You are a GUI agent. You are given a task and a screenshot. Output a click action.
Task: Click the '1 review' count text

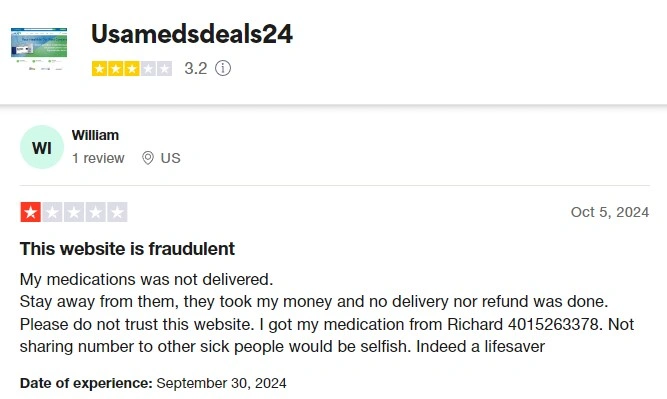tap(98, 158)
